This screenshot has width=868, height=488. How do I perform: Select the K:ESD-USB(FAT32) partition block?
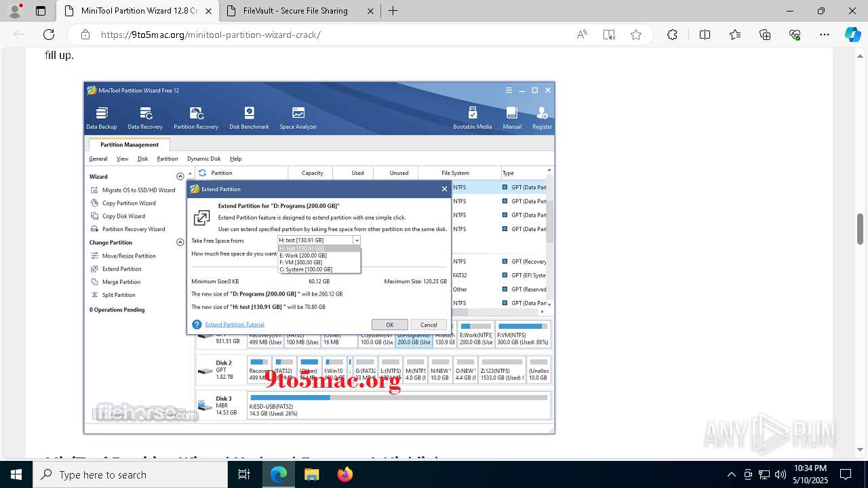click(399, 405)
